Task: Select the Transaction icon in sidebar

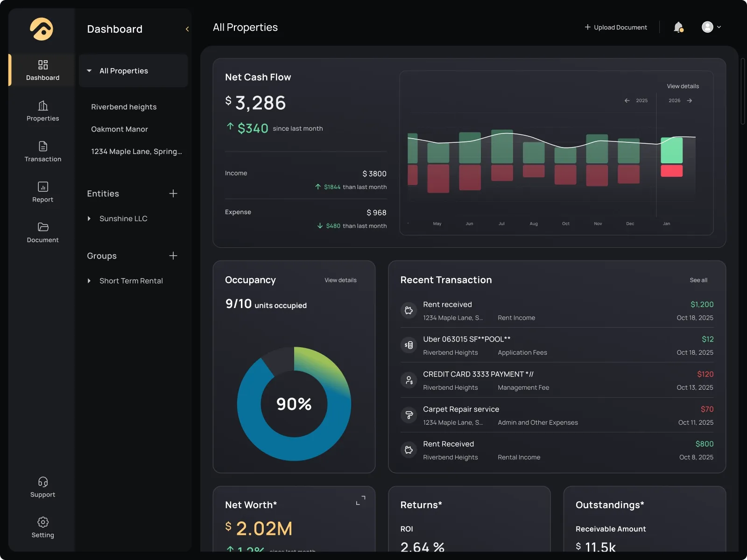Action: tap(42, 151)
